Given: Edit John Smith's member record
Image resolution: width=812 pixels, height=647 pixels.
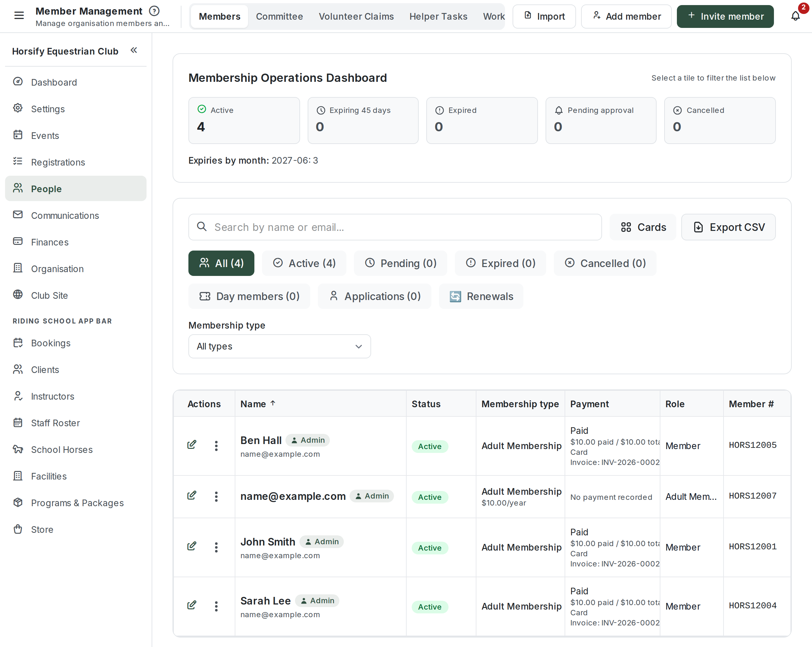Looking at the screenshot, I should (x=192, y=546).
